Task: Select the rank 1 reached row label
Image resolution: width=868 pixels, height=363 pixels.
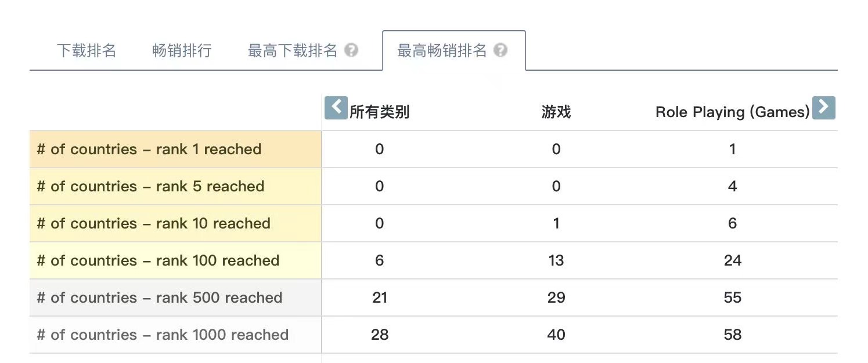Action: click(x=175, y=149)
